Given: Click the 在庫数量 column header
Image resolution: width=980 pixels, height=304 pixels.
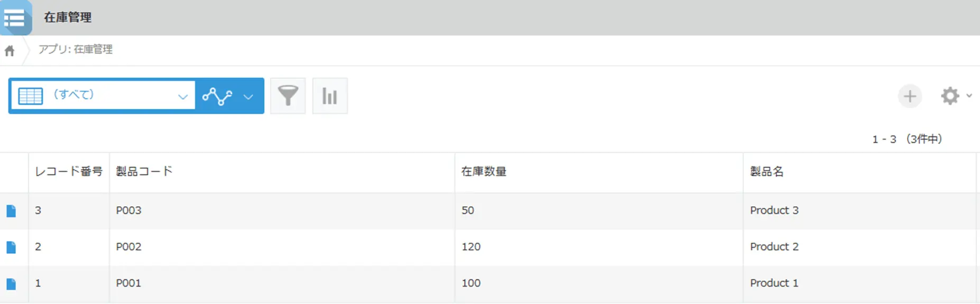Looking at the screenshot, I should [484, 171].
